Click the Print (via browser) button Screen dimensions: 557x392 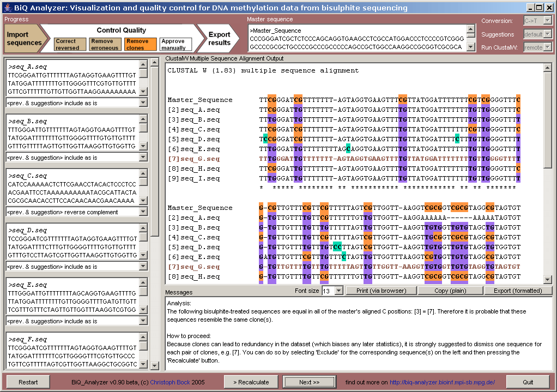pos(381,291)
